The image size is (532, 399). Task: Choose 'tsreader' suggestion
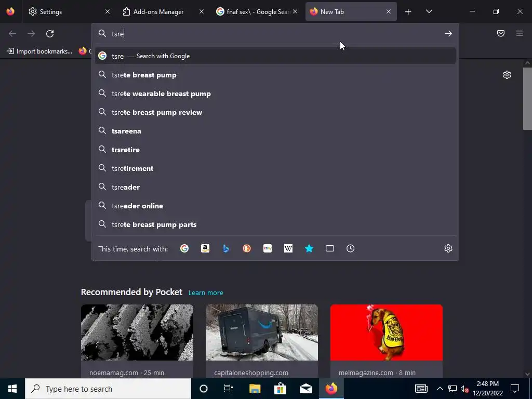275,187
